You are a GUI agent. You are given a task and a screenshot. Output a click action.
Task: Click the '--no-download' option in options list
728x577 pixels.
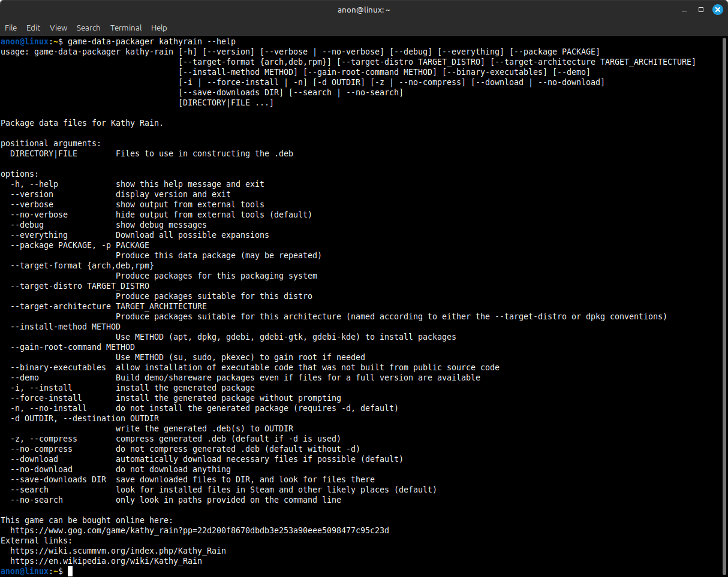pyautogui.click(x=41, y=469)
